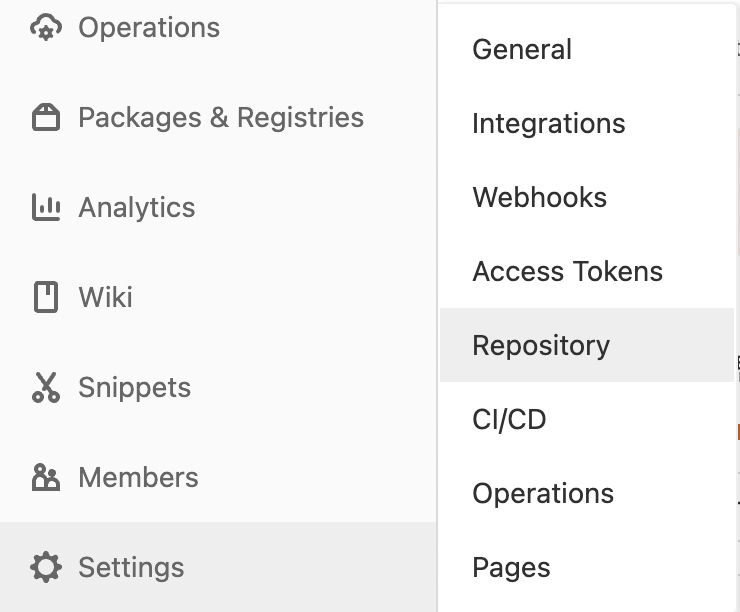Go to the Snippets sidebar link
740x612 pixels.
tap(135, 388)
